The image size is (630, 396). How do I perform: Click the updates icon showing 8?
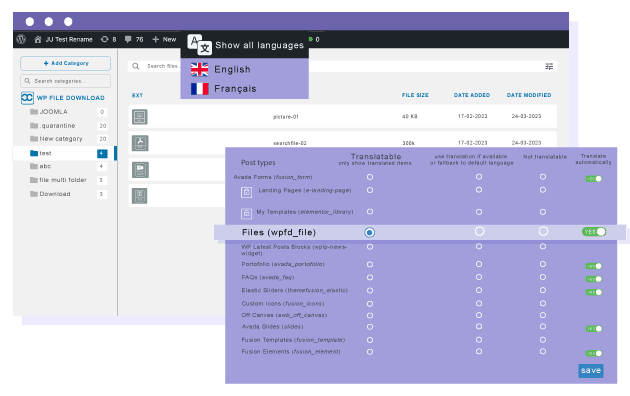coord(108,39)
